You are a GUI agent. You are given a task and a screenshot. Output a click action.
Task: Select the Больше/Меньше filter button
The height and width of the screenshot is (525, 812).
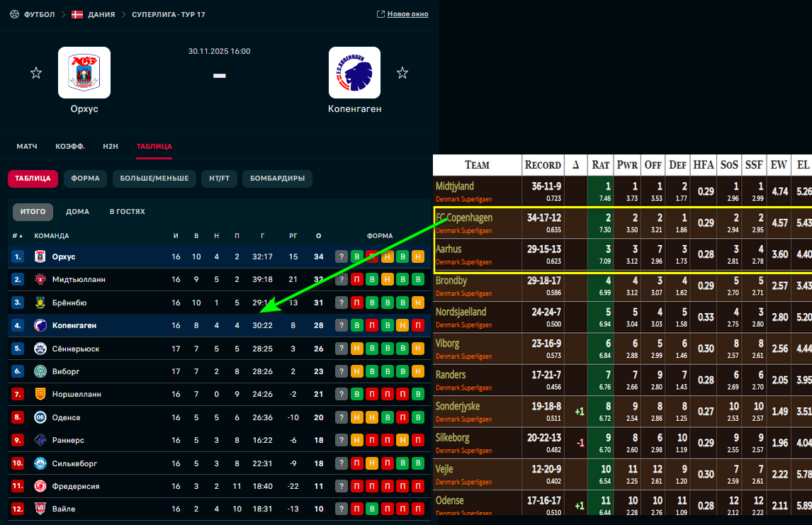[x=154, y=179]
